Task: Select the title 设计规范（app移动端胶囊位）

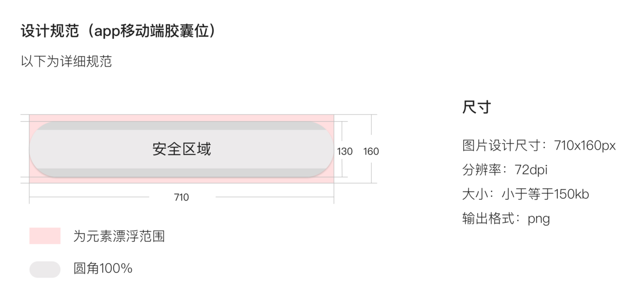Action: pyautogui.click(x=118, y=31)
